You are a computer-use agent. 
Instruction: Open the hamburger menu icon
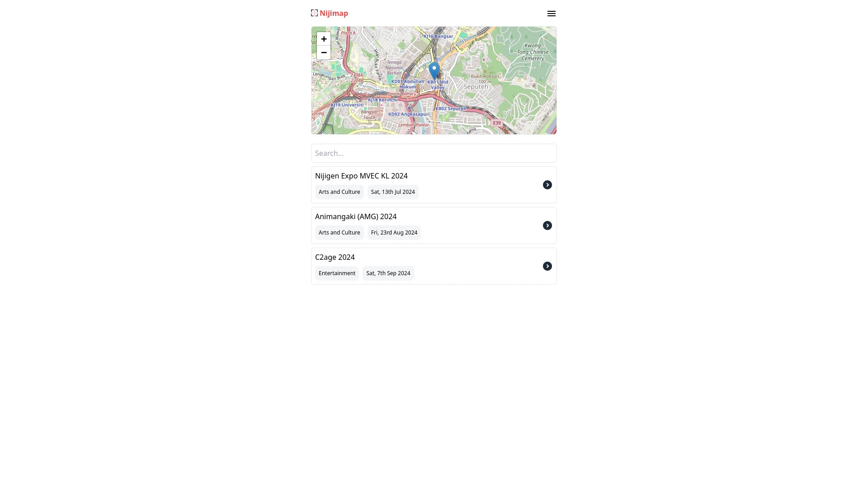pos(551,13)
